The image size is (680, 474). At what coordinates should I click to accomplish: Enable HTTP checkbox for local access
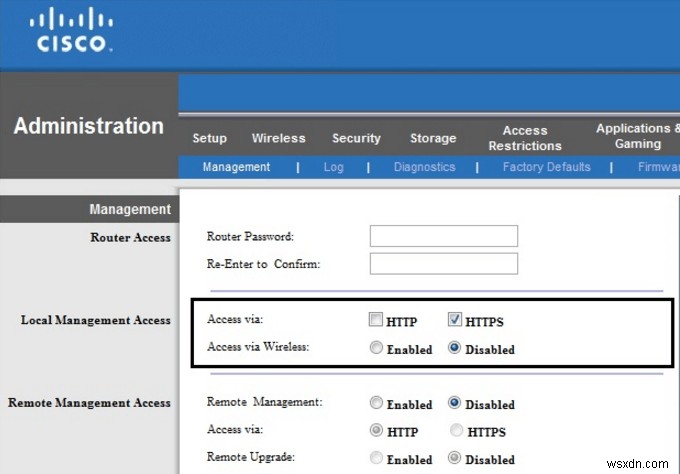[x=376, y=321]
